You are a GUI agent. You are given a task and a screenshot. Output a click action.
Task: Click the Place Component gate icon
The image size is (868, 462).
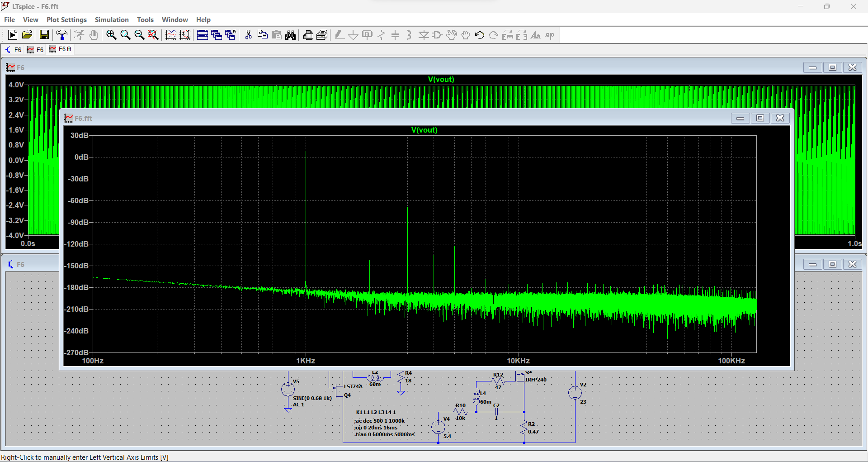[x=438, y=35]
